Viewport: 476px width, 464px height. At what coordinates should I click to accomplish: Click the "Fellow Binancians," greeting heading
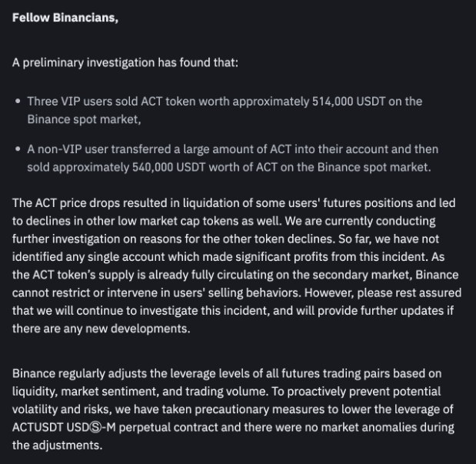click(65, 18)
